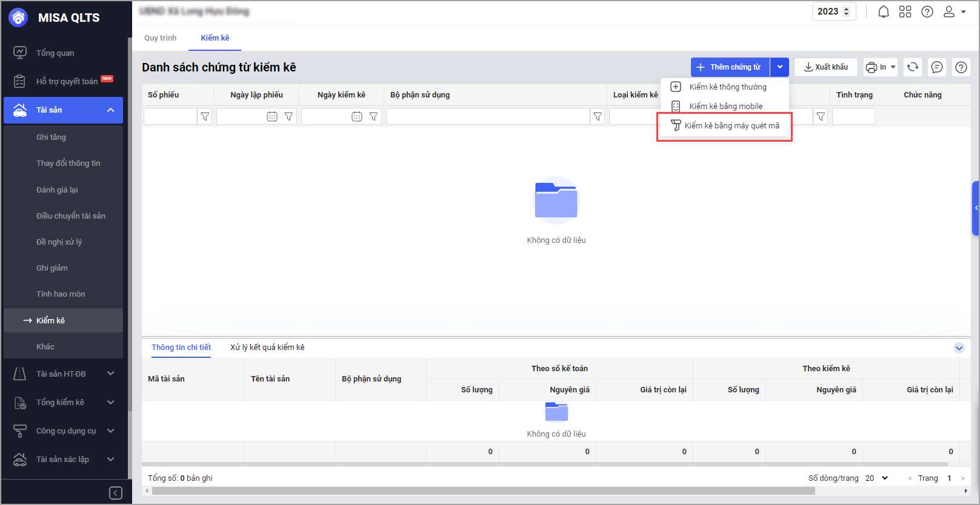Expand the Tài sản xác lập section
This screenshot has width=980, height=505.
point(111,459)
